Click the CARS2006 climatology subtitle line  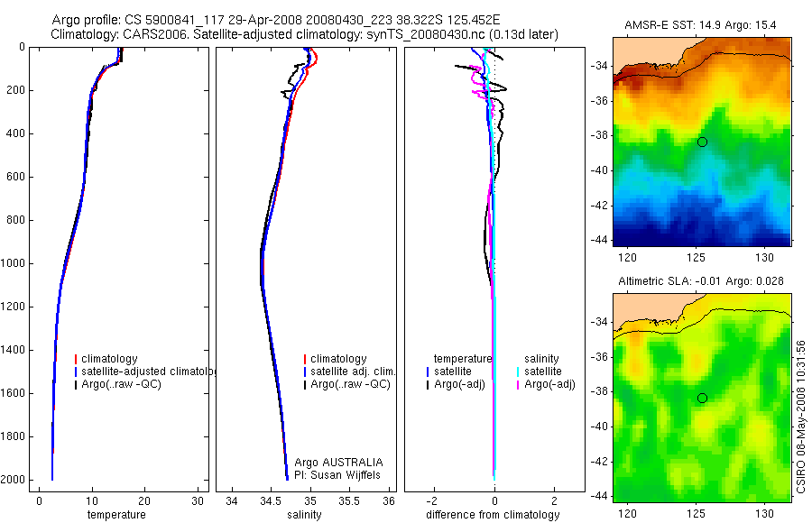click(x=305, y=34)
